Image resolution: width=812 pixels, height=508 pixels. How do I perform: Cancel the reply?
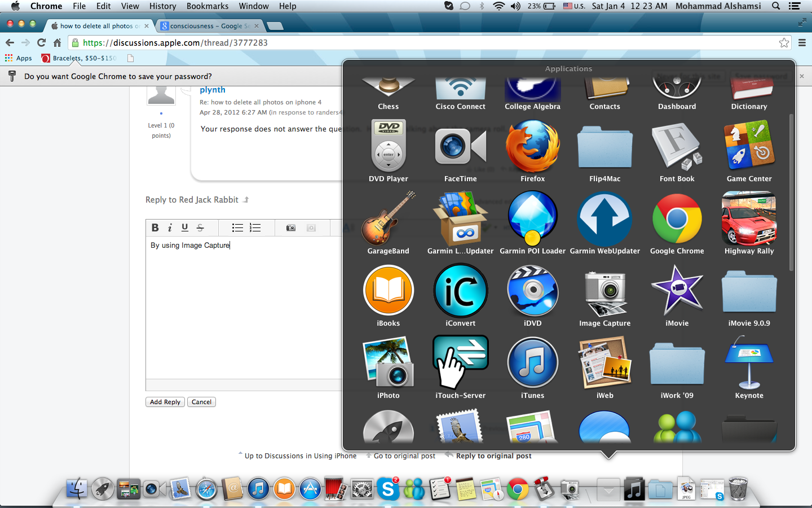pos(201,402)
